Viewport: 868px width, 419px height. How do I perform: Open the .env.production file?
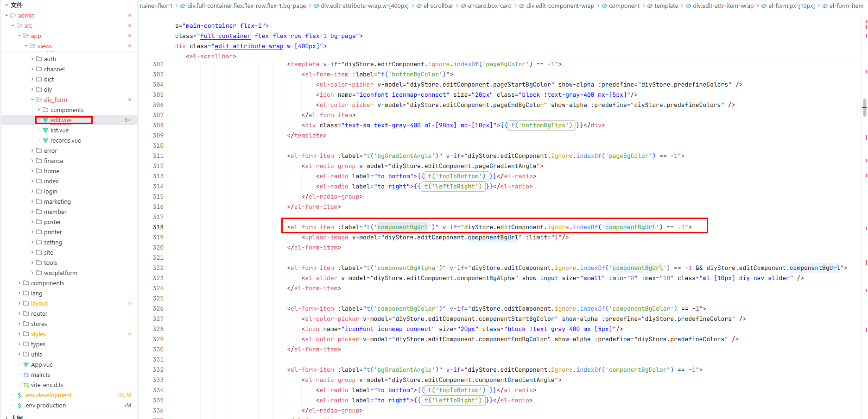click(x=45, y=406)
